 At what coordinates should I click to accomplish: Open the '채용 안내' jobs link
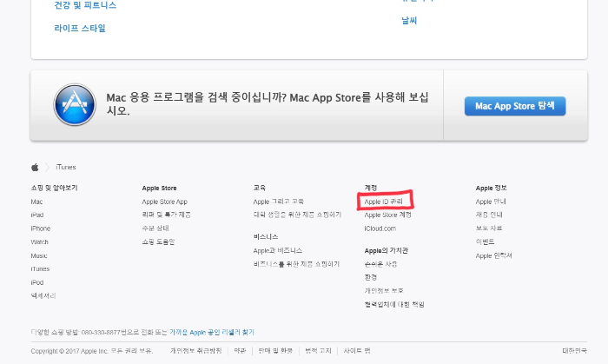[489, 215]
